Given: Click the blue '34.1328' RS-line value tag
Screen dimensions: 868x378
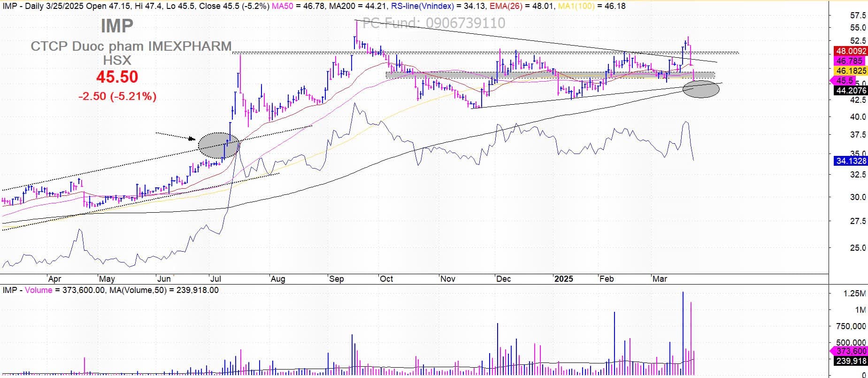Looking at the screenshot, I should [x=851, y=161].
